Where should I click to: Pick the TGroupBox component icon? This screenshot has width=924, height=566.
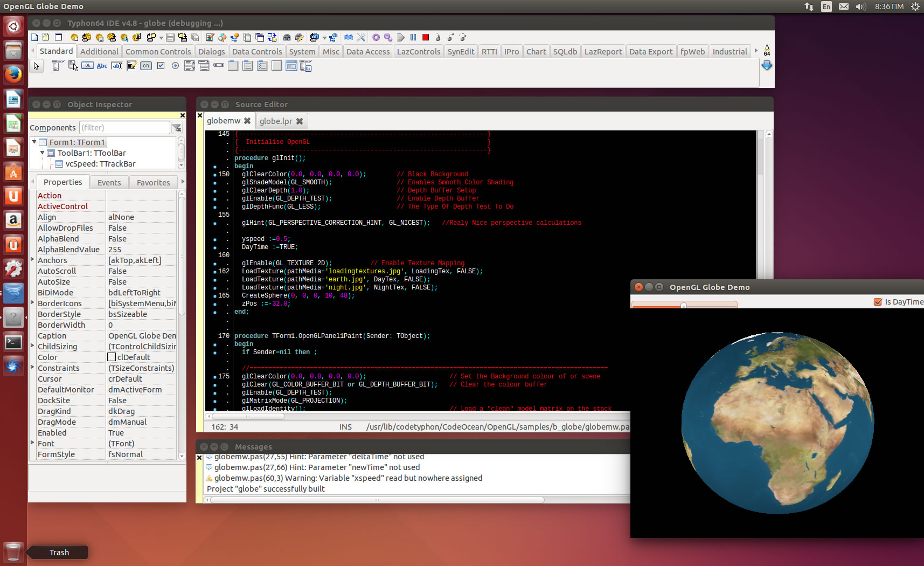[233, 66]
